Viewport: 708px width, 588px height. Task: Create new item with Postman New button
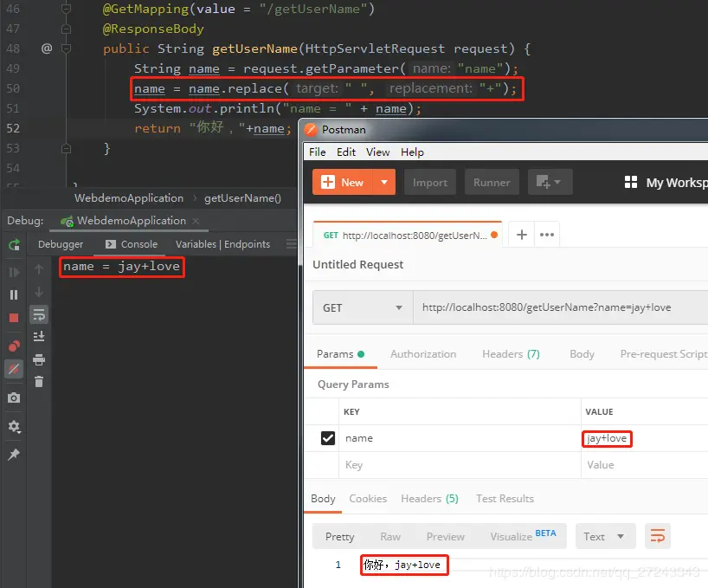(343, 183)
